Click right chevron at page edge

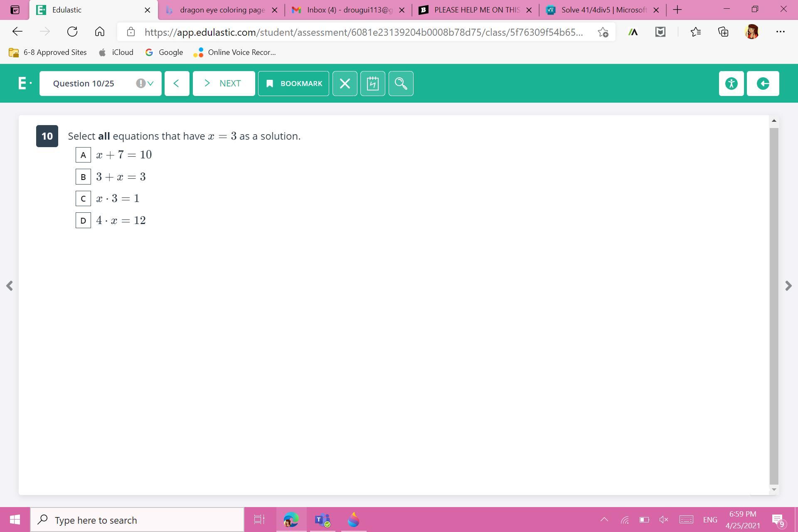788,286
